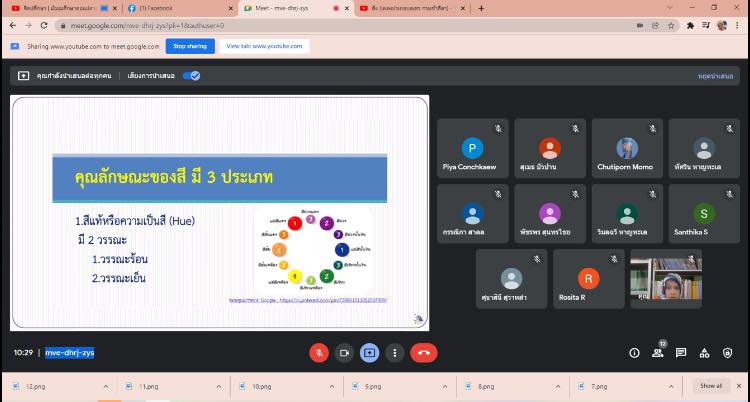This screenshot has height=402, width=750.
Task: Click the present screen button
Action: point(370,352)
